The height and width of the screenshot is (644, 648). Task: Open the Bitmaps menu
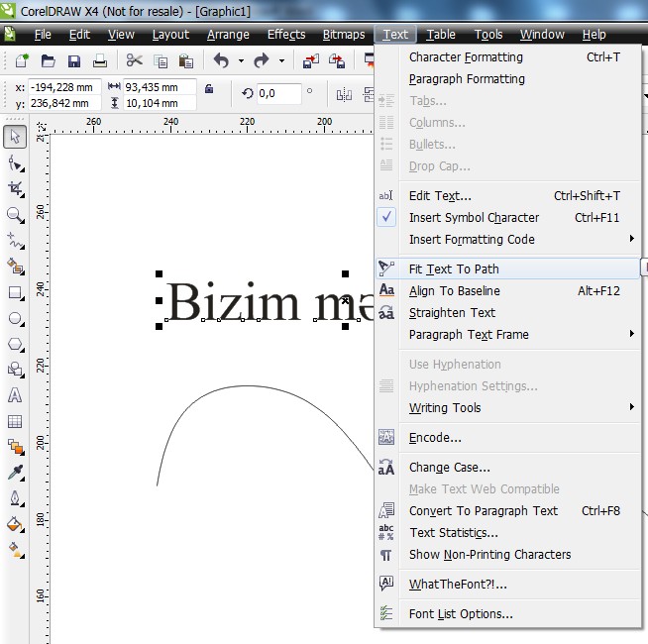[344, 35]
